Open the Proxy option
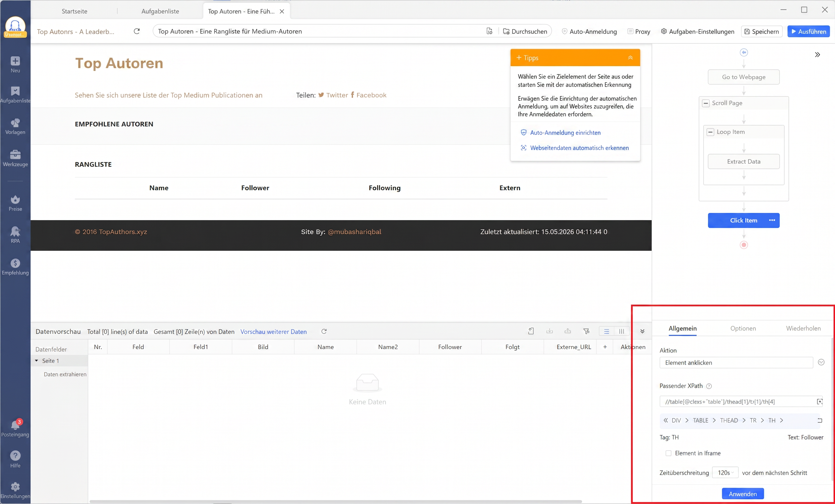Screen dimensions: 835x504 click(639, 31)
